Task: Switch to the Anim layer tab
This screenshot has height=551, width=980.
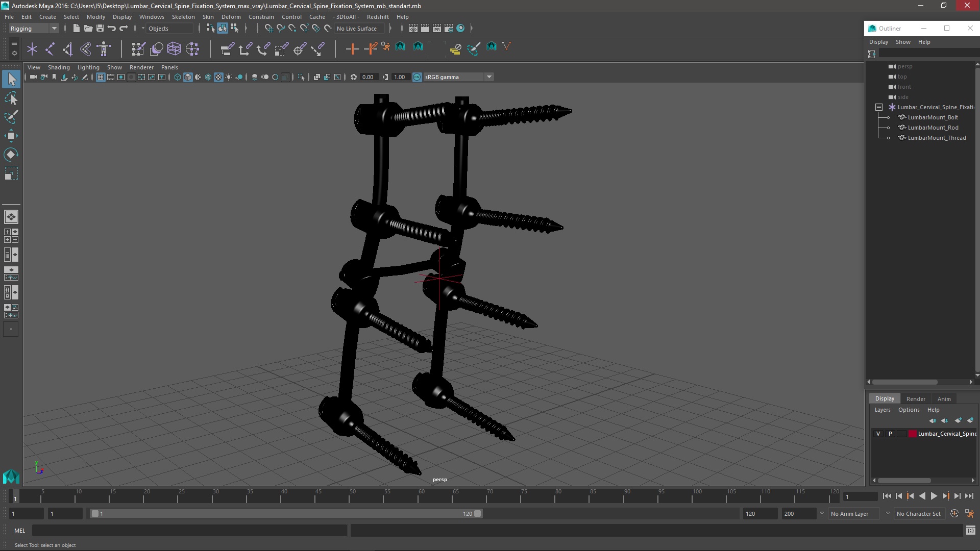Action: 944,398
